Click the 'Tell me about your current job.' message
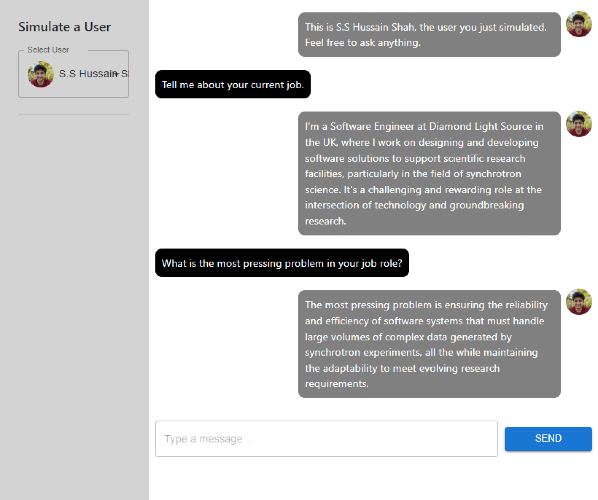Viewport: 598px width, 500px height. (x=233, y=84)
